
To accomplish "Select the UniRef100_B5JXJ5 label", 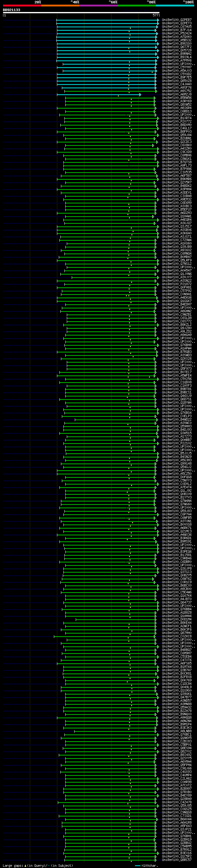I will 177,454.
